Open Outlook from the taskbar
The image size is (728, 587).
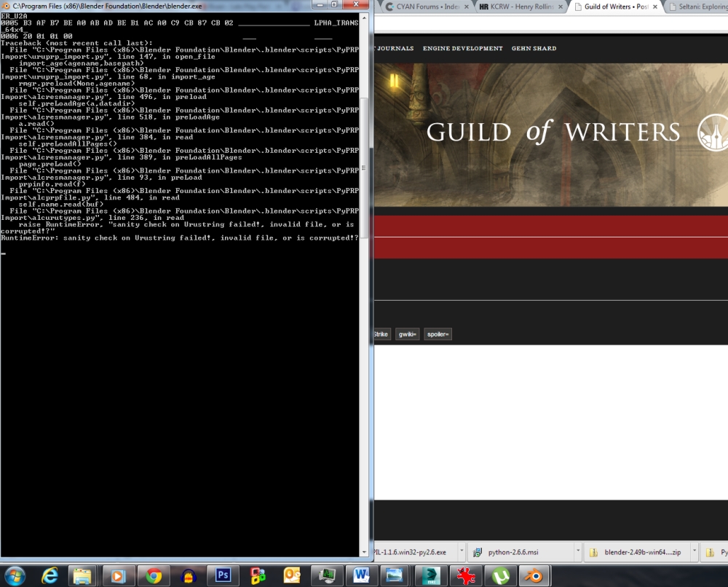pos(292,576)
